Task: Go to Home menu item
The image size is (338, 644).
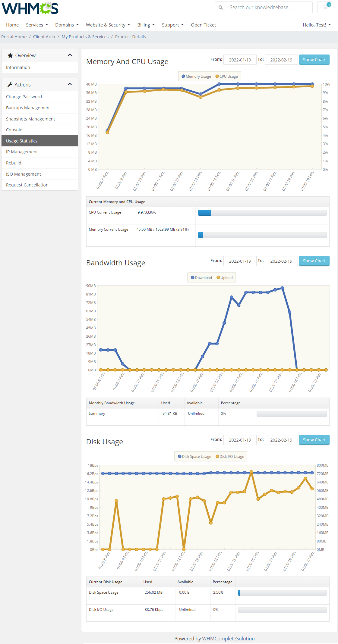Action: [x=12, y=25]
